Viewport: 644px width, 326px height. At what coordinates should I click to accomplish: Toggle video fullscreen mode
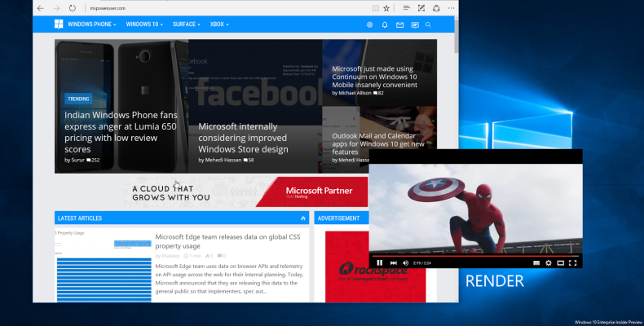click(x=573, y=262)
